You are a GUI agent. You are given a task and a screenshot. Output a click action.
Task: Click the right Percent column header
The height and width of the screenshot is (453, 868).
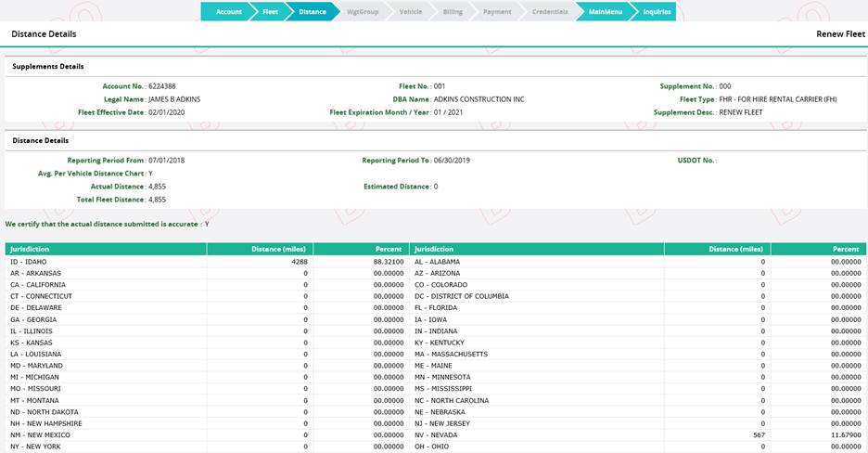845,250
